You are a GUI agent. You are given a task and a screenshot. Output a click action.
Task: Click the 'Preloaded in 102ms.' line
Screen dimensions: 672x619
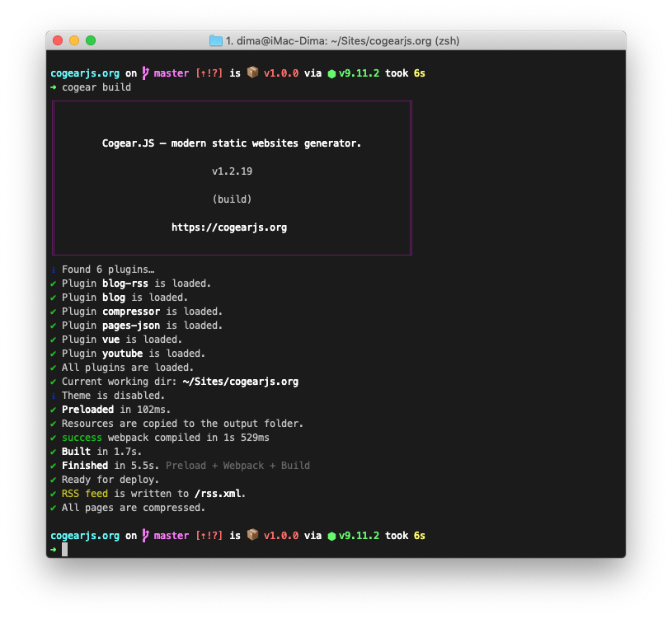click(116, 410)
